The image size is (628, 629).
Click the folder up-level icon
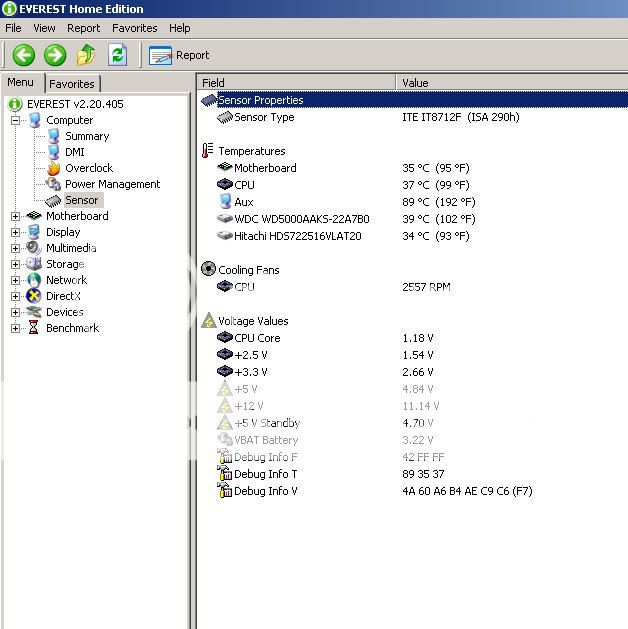[x=86, y=55]
